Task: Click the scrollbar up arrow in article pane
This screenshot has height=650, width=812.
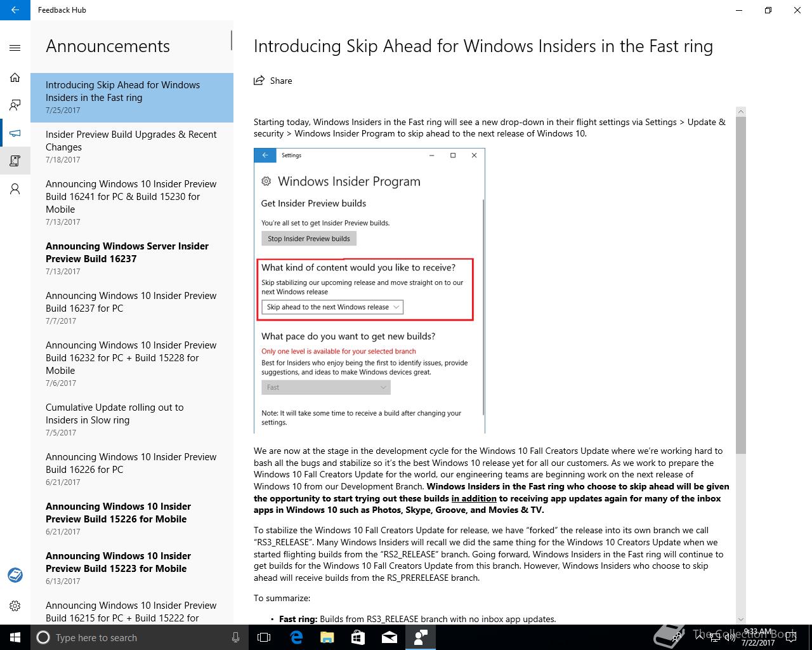Action: click(741, 112)
